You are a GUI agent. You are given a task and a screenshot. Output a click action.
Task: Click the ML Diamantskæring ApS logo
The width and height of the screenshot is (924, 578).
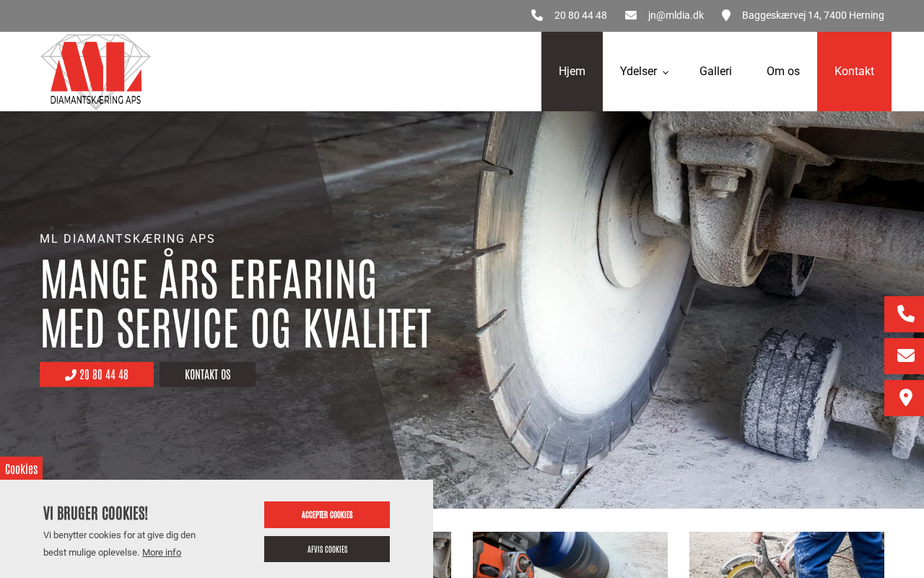95,72
